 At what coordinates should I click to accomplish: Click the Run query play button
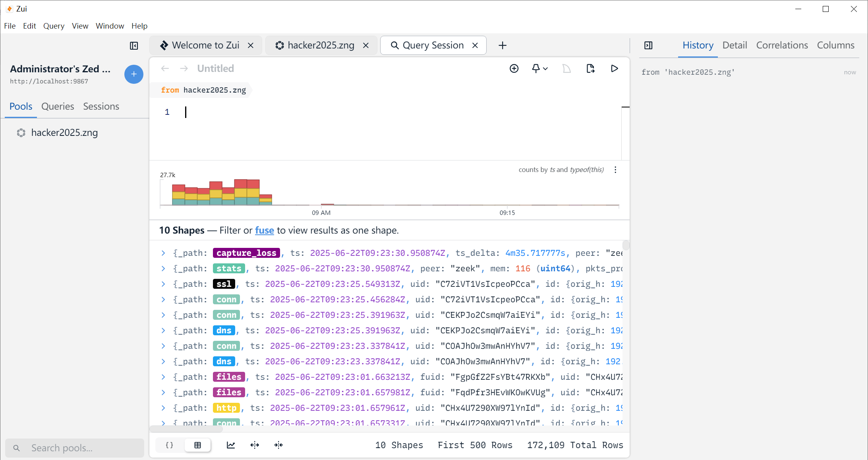(x=614, y=69)
